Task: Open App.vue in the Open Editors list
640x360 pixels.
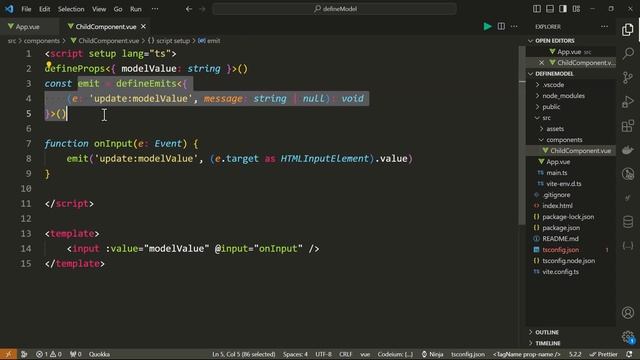Action: [x=569, y=52]
